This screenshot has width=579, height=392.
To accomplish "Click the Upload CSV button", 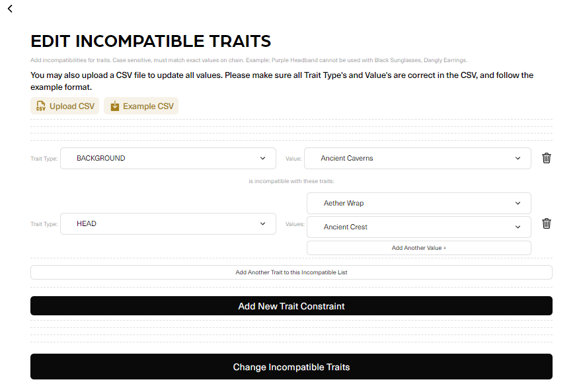I will click(65, 106).
